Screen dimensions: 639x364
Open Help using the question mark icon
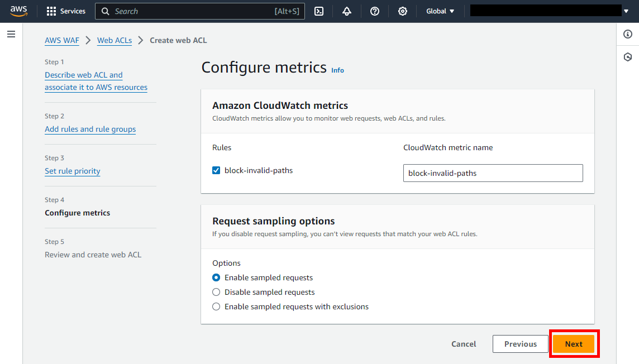375,11
